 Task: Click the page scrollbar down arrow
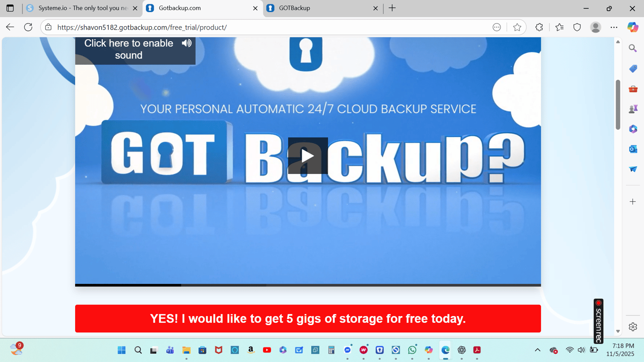[618, 332]
